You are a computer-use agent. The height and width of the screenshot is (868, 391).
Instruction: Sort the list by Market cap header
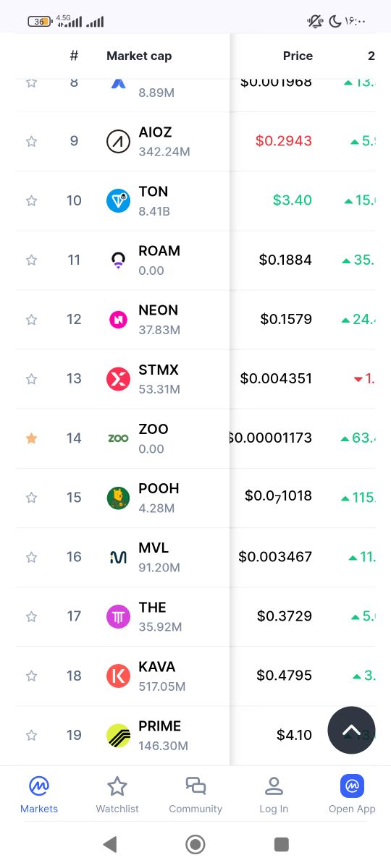[x=139, y=56]
